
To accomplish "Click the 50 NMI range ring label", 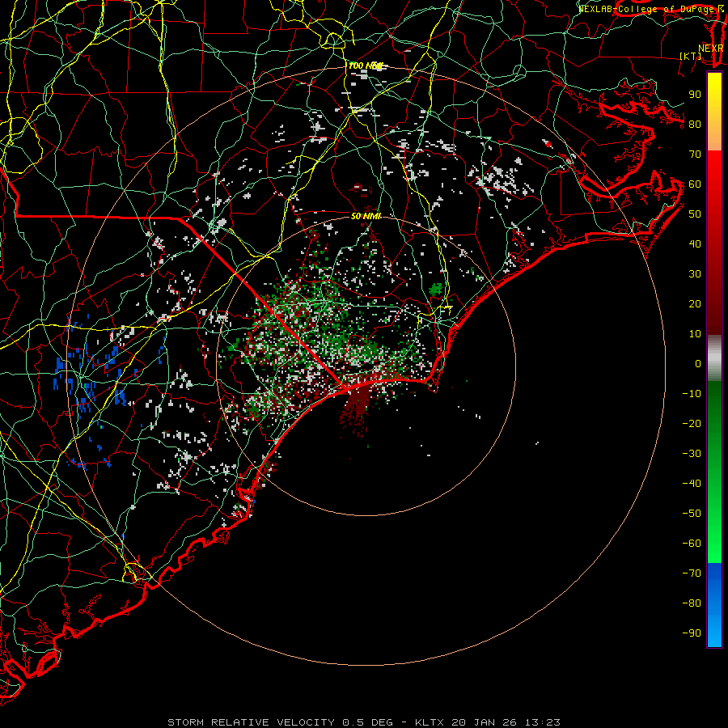I will [x=366, y=216].
